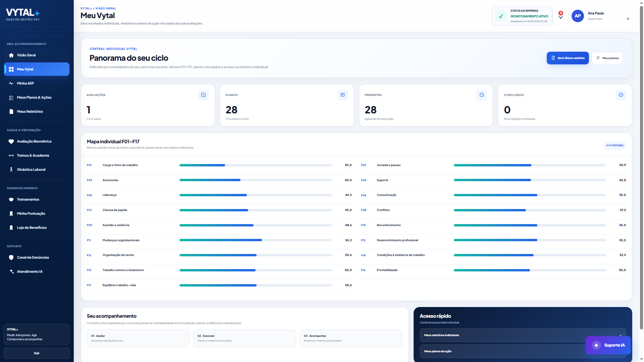Click the F01 Carga e ritmo progress bar

pyautogui.click(x=256, y=165)
